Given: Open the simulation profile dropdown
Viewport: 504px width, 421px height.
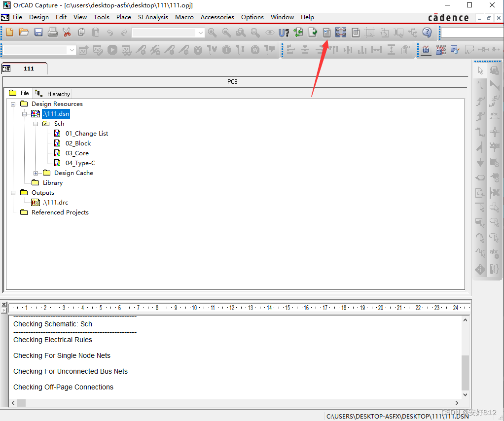Looking at the screenshot, I should 72,50.
